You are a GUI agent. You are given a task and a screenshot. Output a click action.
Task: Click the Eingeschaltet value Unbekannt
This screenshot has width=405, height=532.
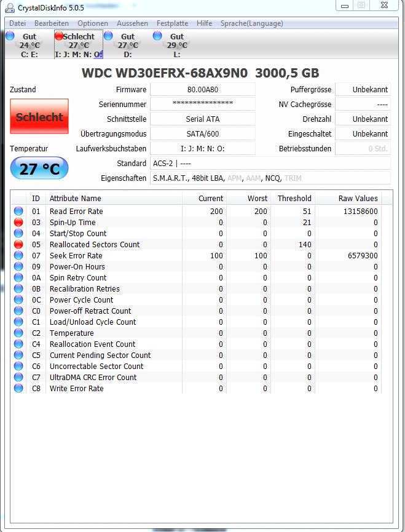363,133
